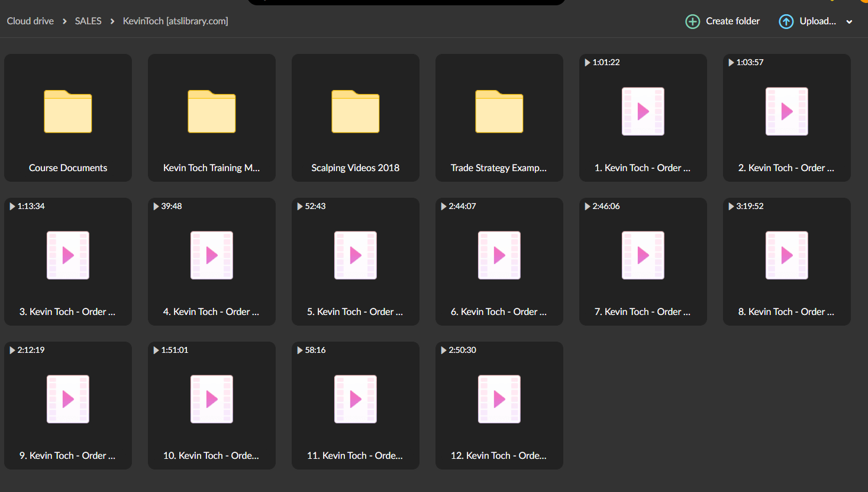
Task: Click the 58:16 duration badge
Action: point(311,350)
